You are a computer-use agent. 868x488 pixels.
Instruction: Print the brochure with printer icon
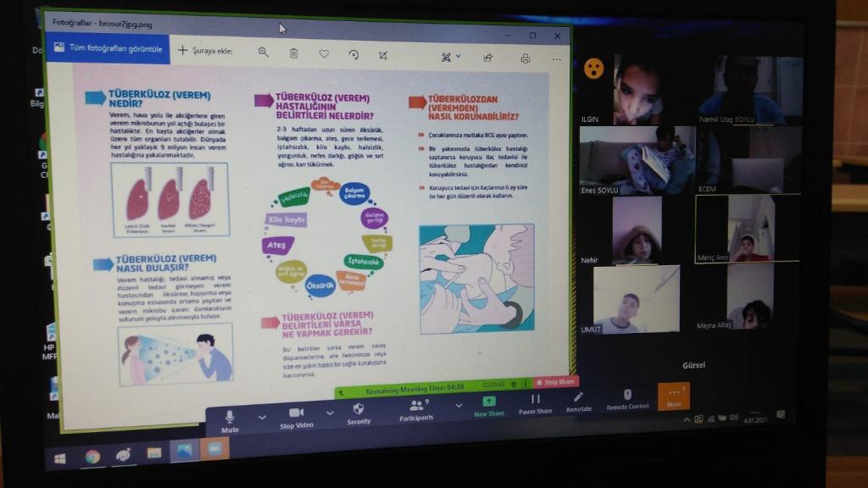tap(525, 58)
